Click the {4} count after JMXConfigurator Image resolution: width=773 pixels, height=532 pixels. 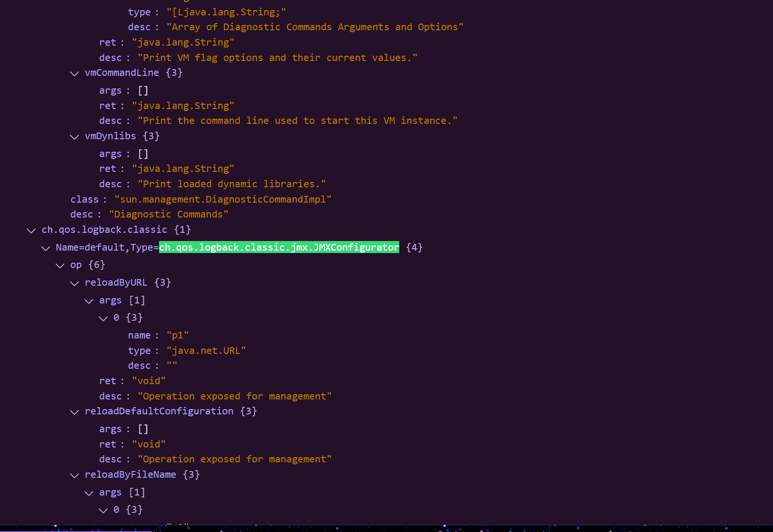[415, 247]
